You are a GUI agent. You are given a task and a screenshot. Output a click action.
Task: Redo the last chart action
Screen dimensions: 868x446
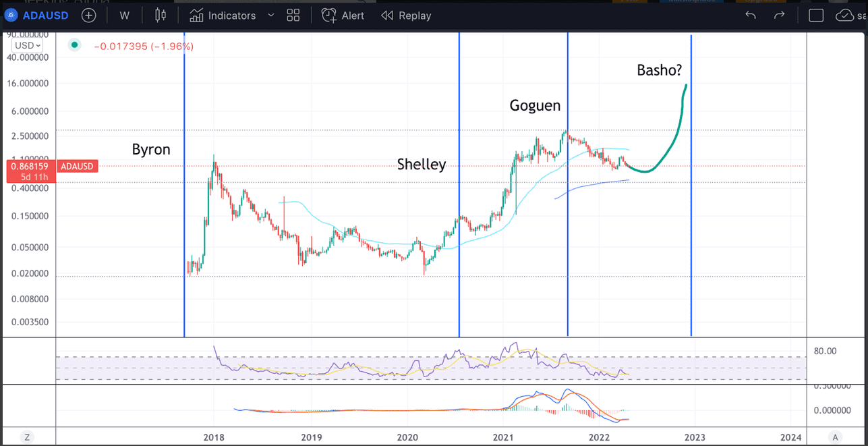tap(779, 15)
